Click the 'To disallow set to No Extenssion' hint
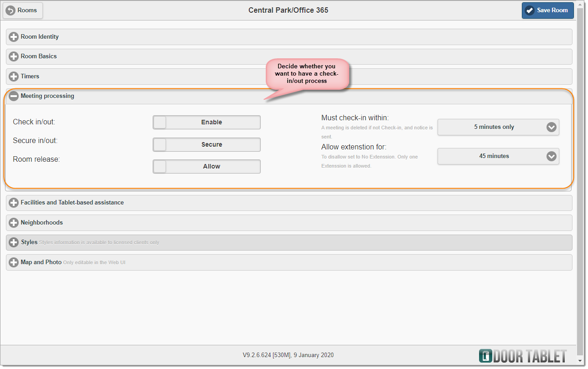This screenshot has height=369, width=588. [x=370, y=161]
